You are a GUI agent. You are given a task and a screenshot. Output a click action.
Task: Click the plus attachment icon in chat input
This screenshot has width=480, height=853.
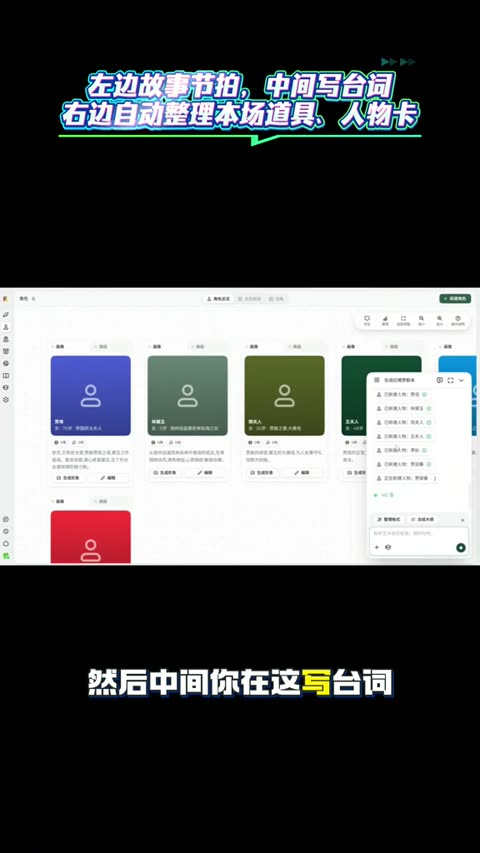pyautogui.click(x=377, y=547)
